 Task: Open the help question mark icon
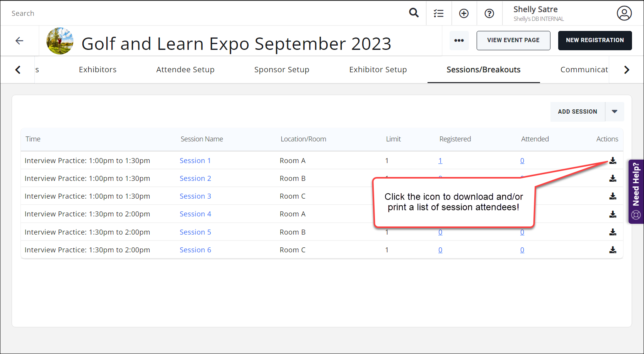pos(489,14)
